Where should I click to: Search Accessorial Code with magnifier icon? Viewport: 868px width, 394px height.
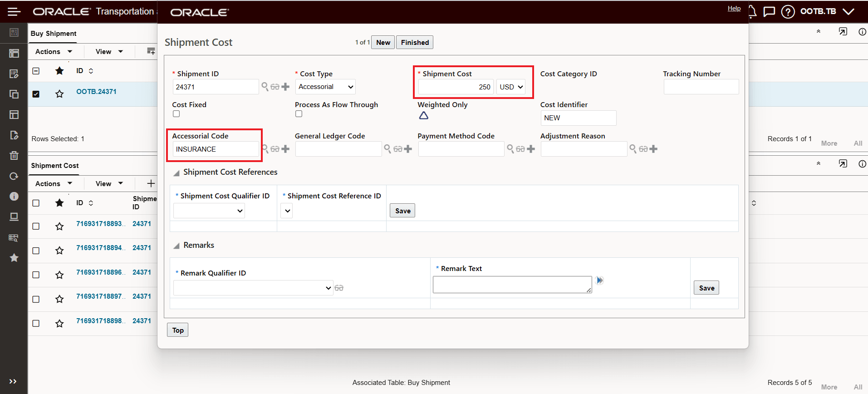(265, 148)
